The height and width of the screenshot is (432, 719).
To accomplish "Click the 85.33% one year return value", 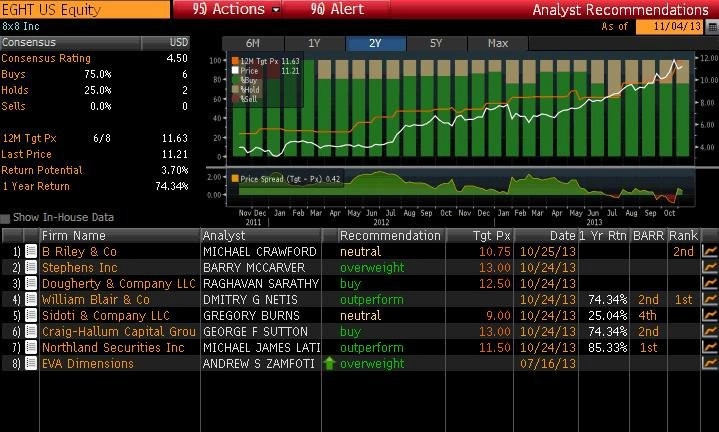I will (608, 348).
